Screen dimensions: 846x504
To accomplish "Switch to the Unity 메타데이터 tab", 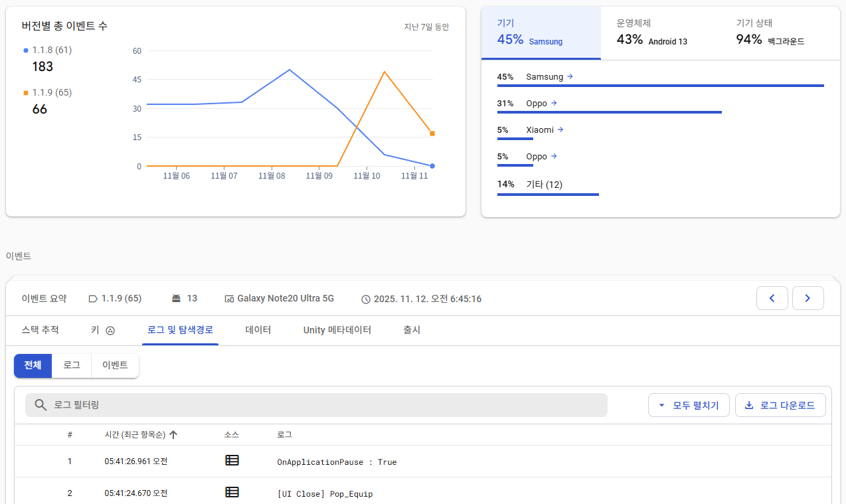I will point(337,330).
